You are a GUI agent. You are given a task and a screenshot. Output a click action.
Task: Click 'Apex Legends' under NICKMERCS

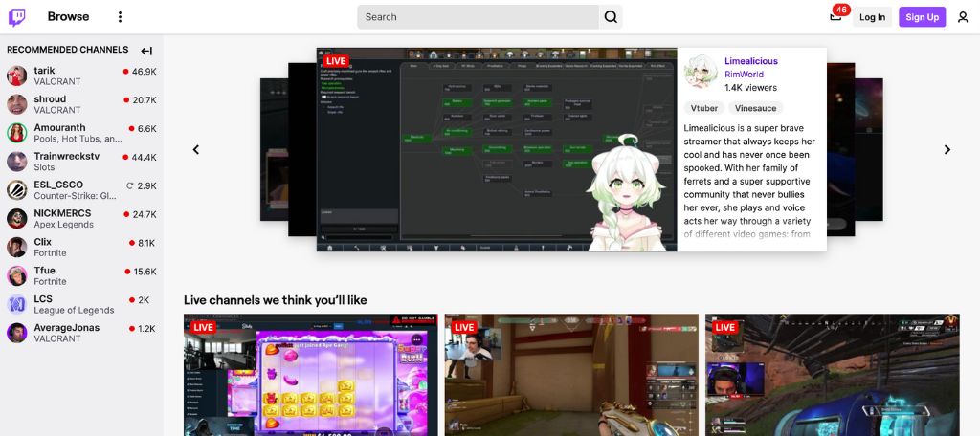point(64,225)
